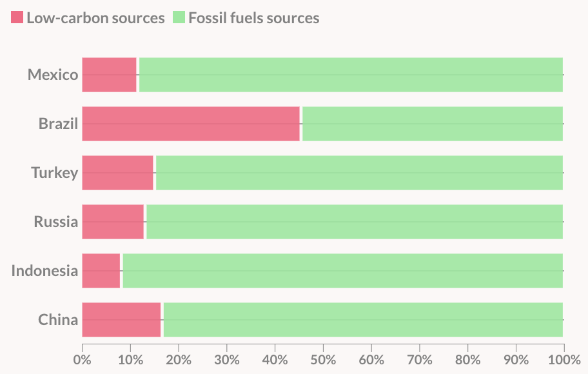Toggle the Fossil fuels sources legend label

[x=253, y=18]
